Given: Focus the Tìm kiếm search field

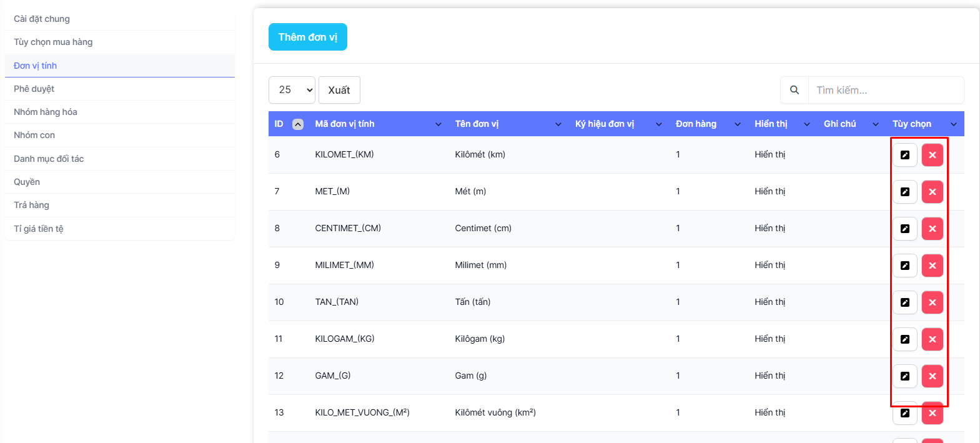Looking at the screenshot, I should pyautogui.click(x=885, y=90).
